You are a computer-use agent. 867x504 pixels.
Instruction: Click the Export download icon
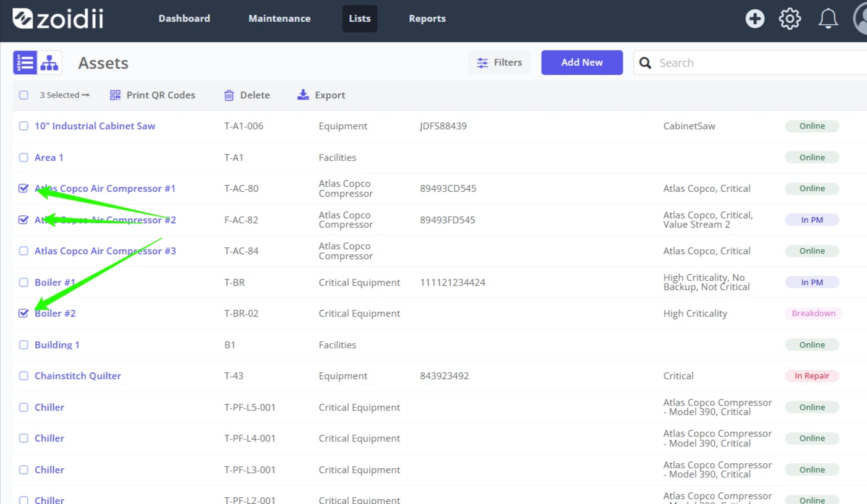point(303,95)
